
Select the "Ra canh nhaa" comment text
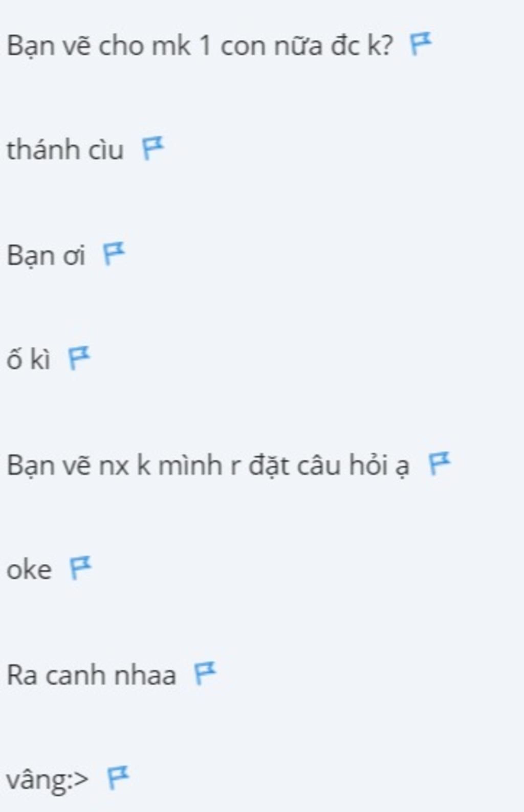tap(92, 675)
